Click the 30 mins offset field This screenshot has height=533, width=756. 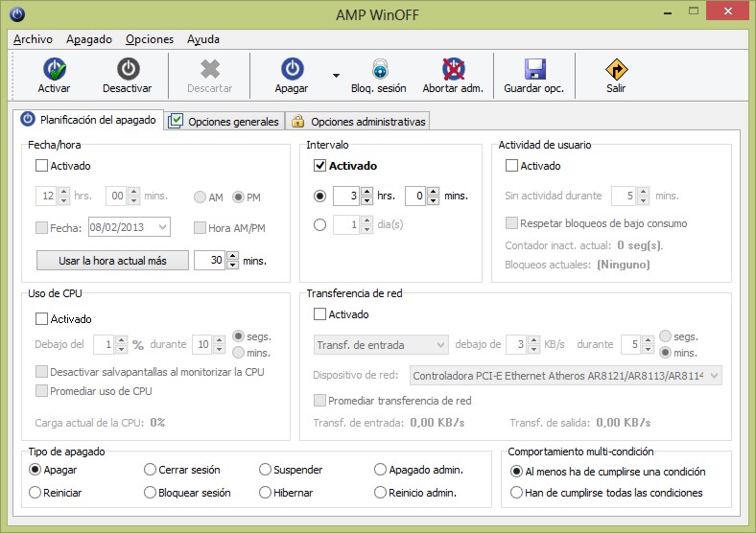click(x=210, y=260)
